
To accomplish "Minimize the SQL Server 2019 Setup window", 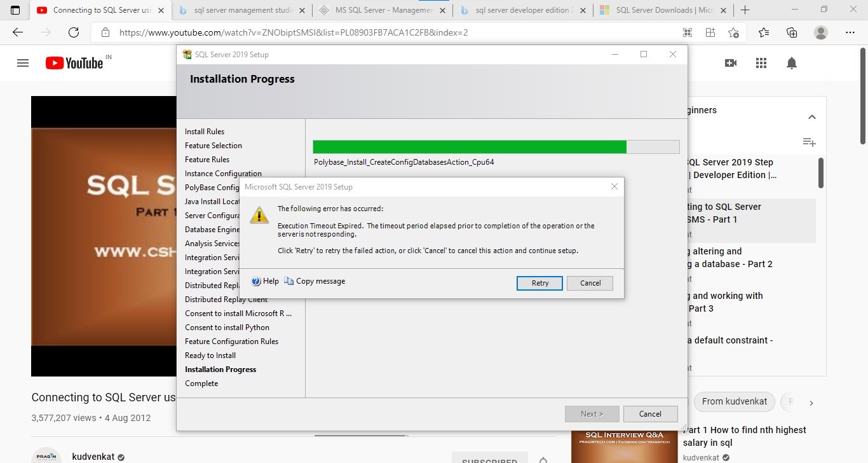I will click(x=614, y=55).
